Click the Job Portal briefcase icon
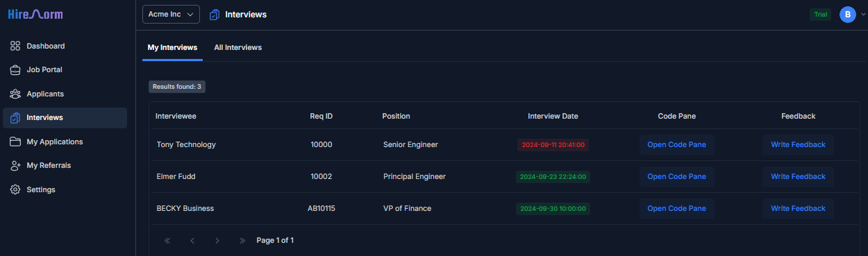This screenshot has width=868, height=256. (x=15, y=70)
